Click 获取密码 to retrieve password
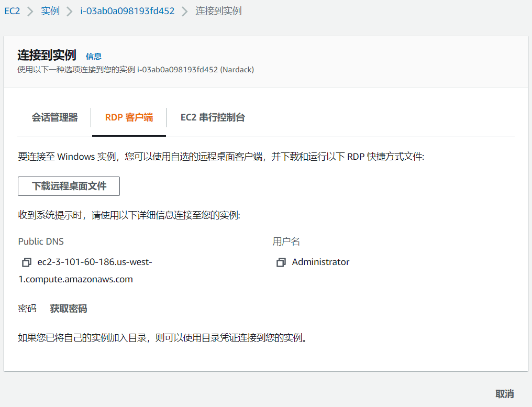The width and height of the screenshot is (532, 407). [69, 309]
